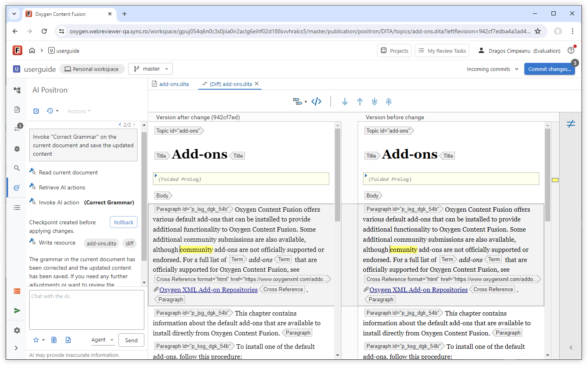Click the left diff pane vertical scrollbar
The height and width of the screenshot is (365, 588).
[337, 174]
